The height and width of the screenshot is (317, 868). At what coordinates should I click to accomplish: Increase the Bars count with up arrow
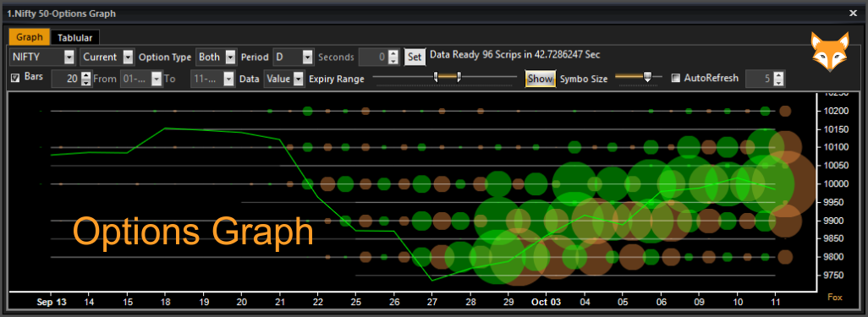(x=85, y=75)
